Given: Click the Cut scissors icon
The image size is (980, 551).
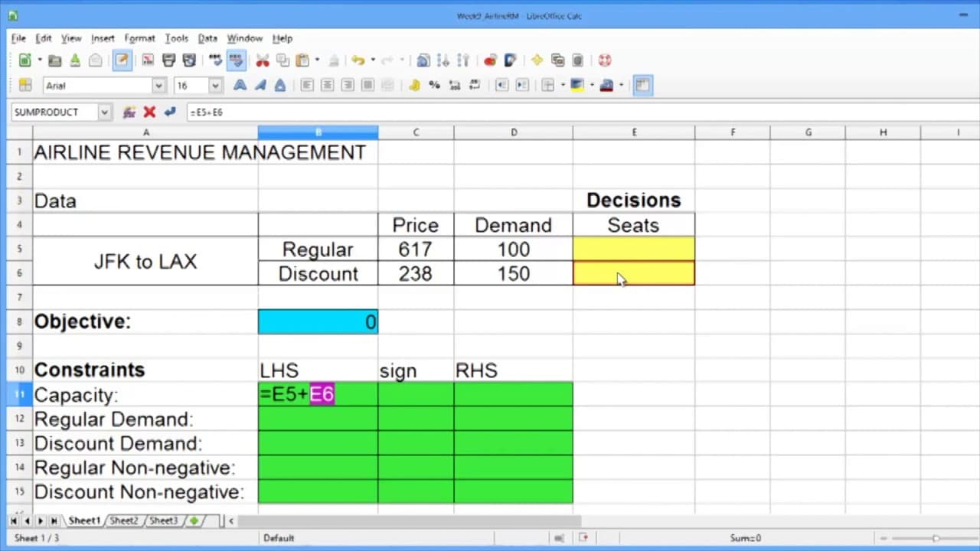Looking at the screenshot, I should pyautogui.click(x=263, y=60).
